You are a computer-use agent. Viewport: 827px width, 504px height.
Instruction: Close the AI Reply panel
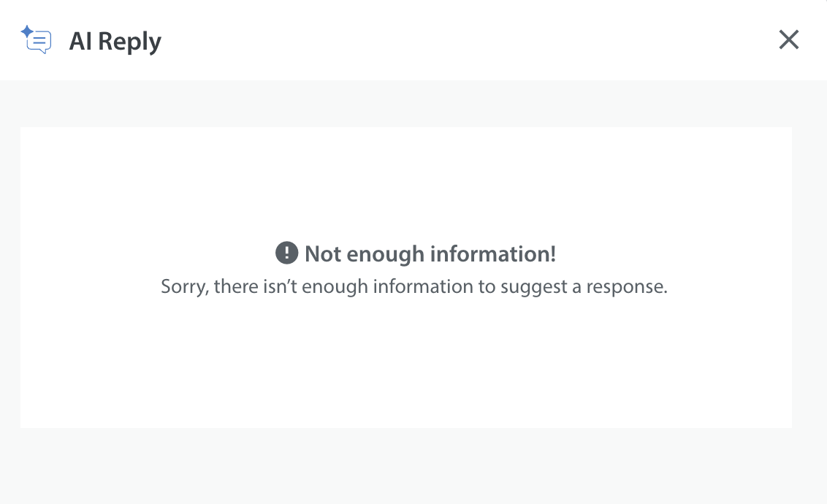[789, 40]
